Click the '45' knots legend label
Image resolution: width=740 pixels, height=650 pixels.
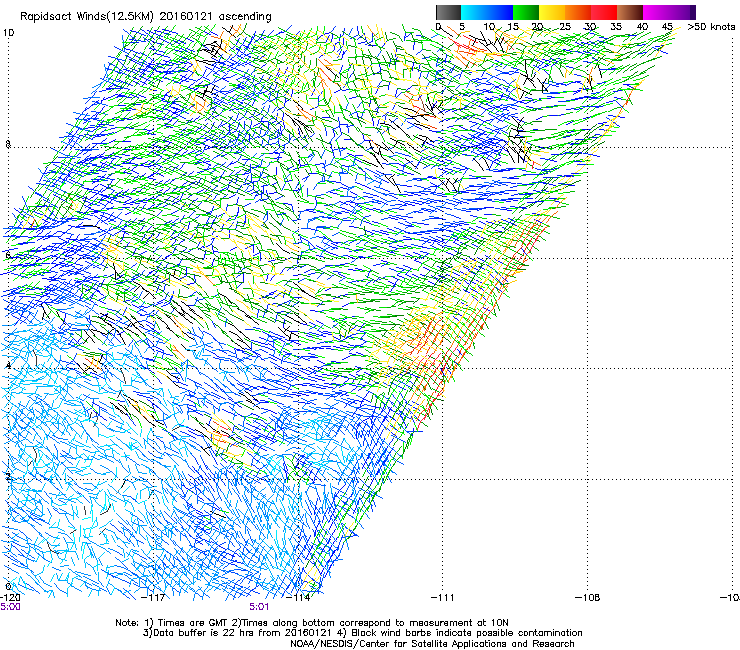(x=667, y=27)
